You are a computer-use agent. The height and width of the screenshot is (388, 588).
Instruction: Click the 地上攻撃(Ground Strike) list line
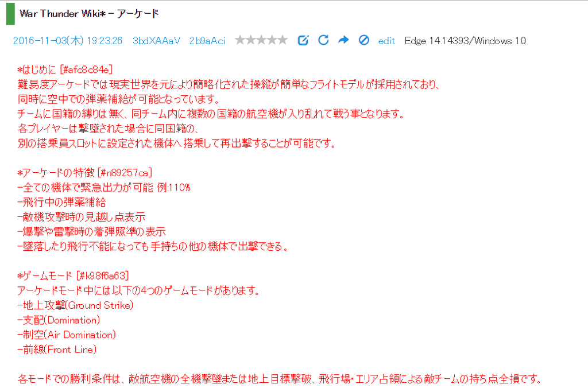[x=76, y=305]
